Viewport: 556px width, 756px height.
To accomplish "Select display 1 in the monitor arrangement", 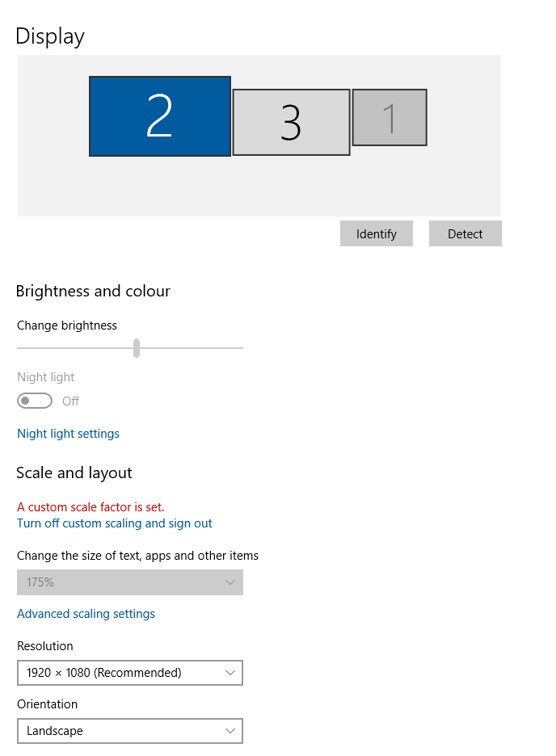I will click(390, 117).
